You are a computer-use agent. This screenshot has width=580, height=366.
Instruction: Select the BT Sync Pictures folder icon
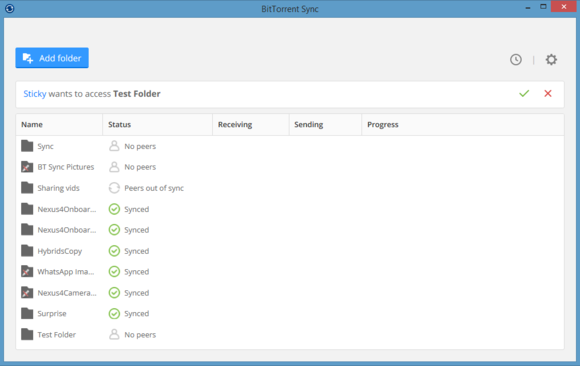(27, 167)
